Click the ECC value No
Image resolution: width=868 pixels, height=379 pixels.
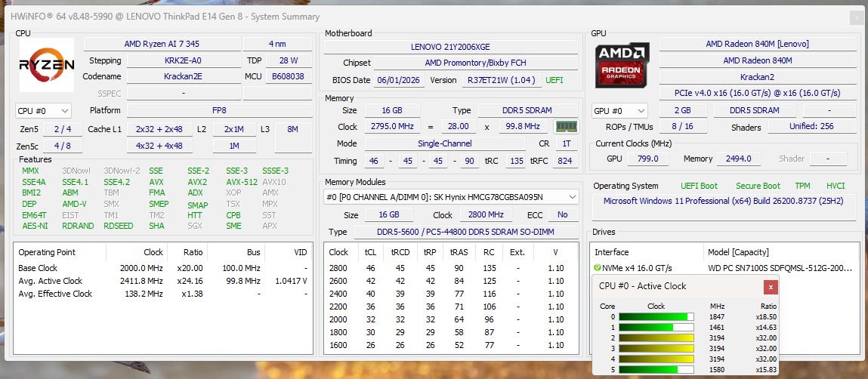[563, 215]
